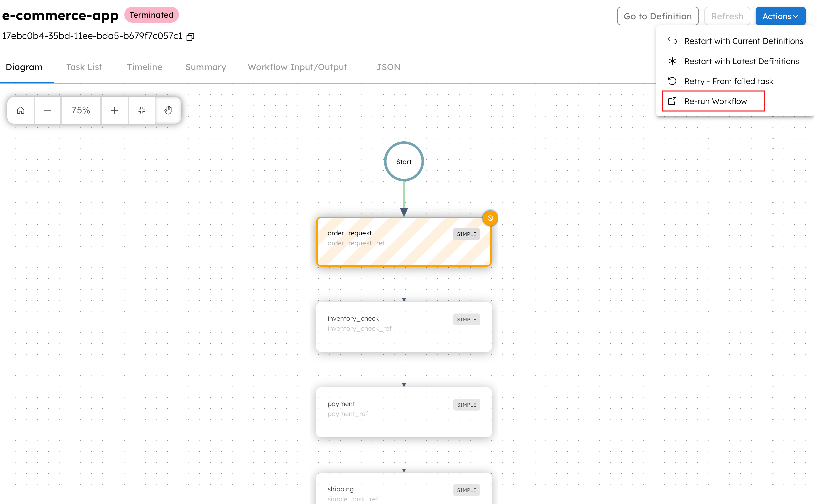Copy the workflow ID with the copy icon

190,37
